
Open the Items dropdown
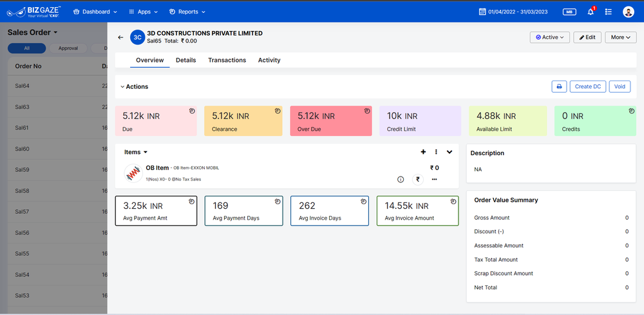[x=135, y=152]
